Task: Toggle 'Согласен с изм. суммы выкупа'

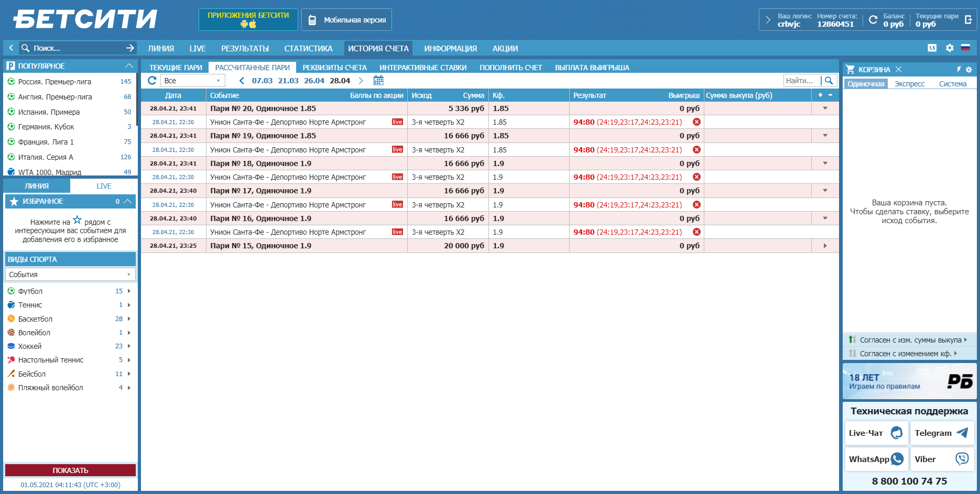Action: [x=910, y=340]
